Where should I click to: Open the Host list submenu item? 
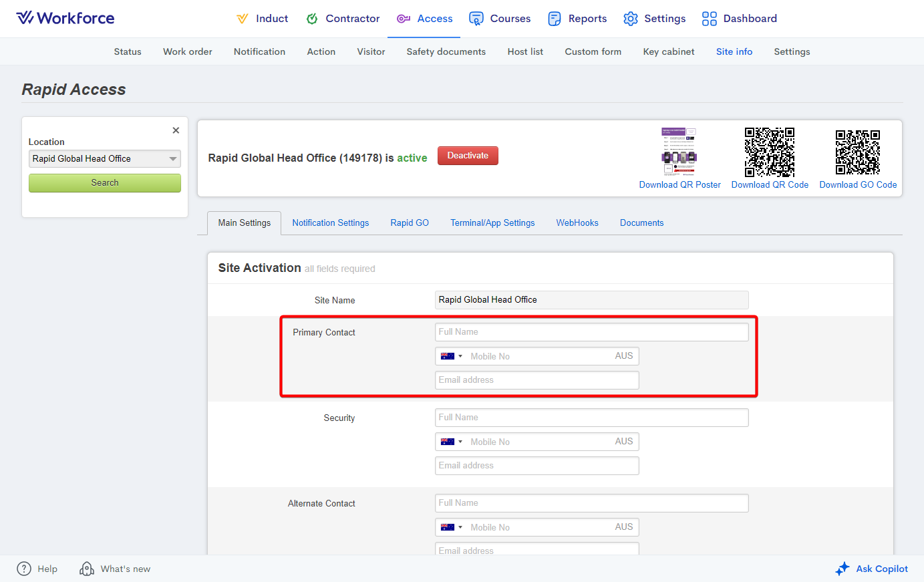525,51
